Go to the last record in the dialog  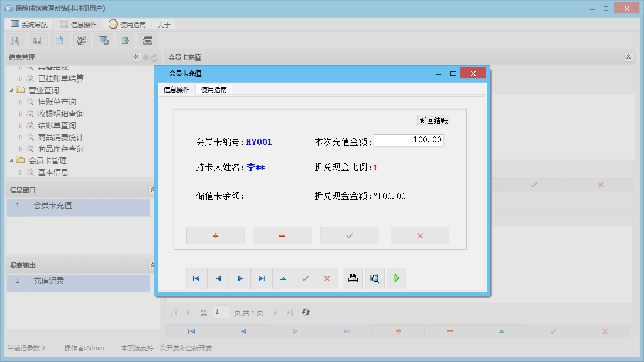coord(261,278)
